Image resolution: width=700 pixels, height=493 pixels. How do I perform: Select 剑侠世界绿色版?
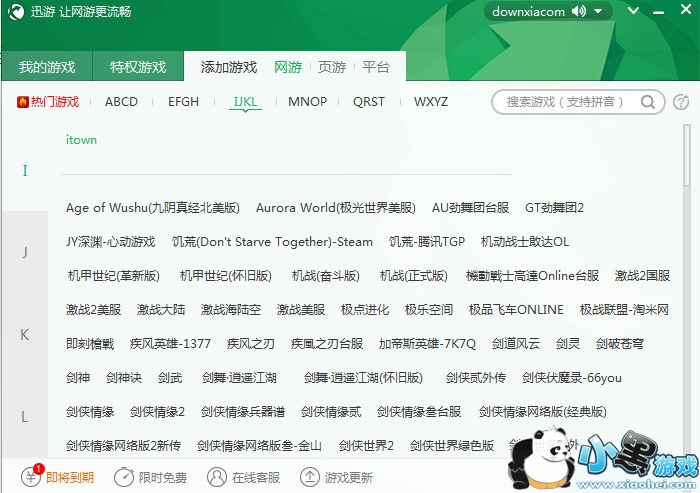452,446
